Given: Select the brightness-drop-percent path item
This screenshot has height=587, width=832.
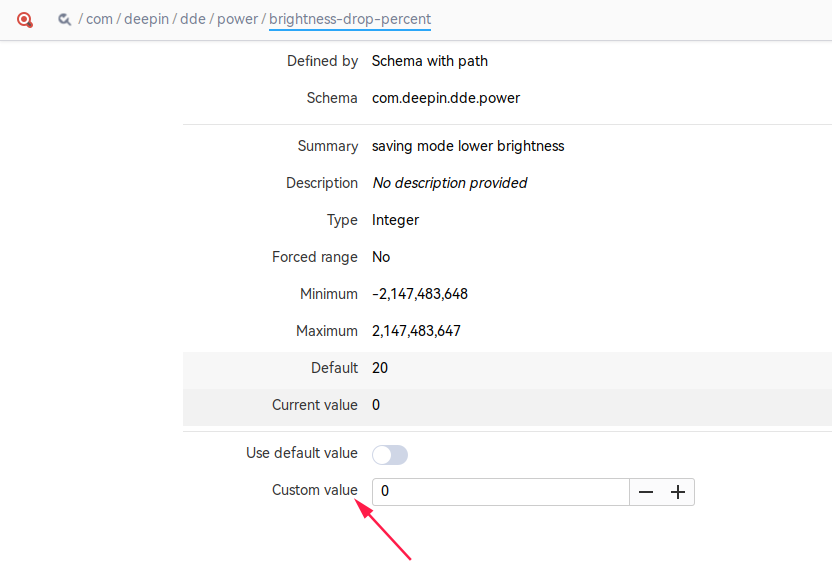Looking at the screenshot, I should [x=350, y=19].
